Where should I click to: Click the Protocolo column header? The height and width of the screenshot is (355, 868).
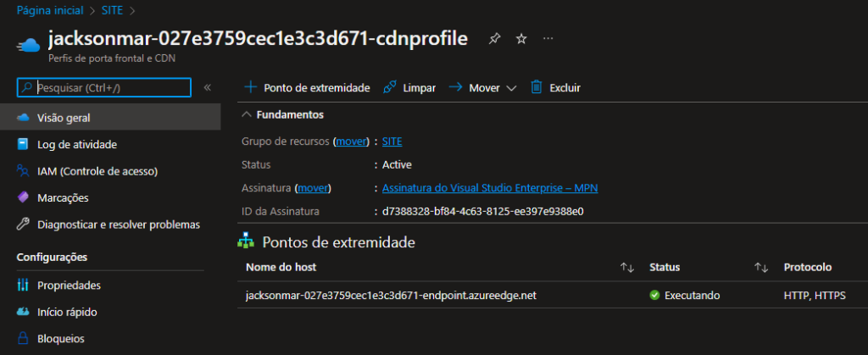[x=808, y=267]
